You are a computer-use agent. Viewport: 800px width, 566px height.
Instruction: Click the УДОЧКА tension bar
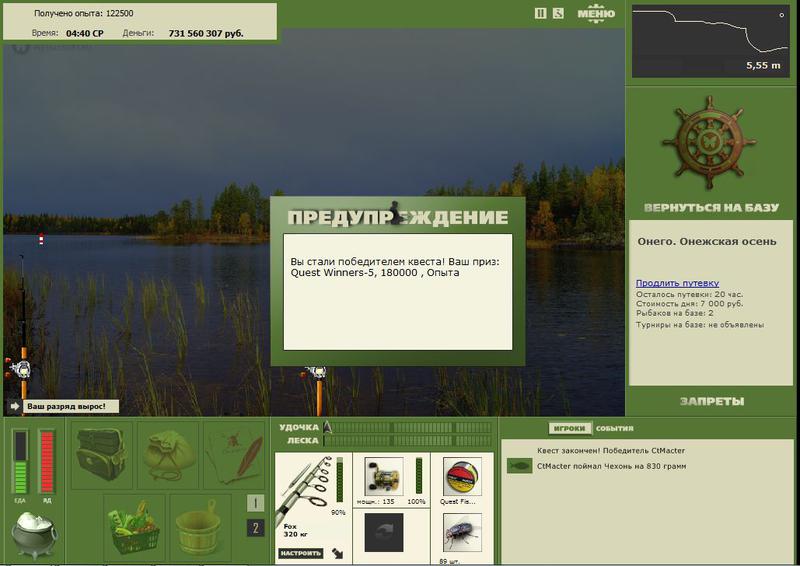(x=408, y=428)
